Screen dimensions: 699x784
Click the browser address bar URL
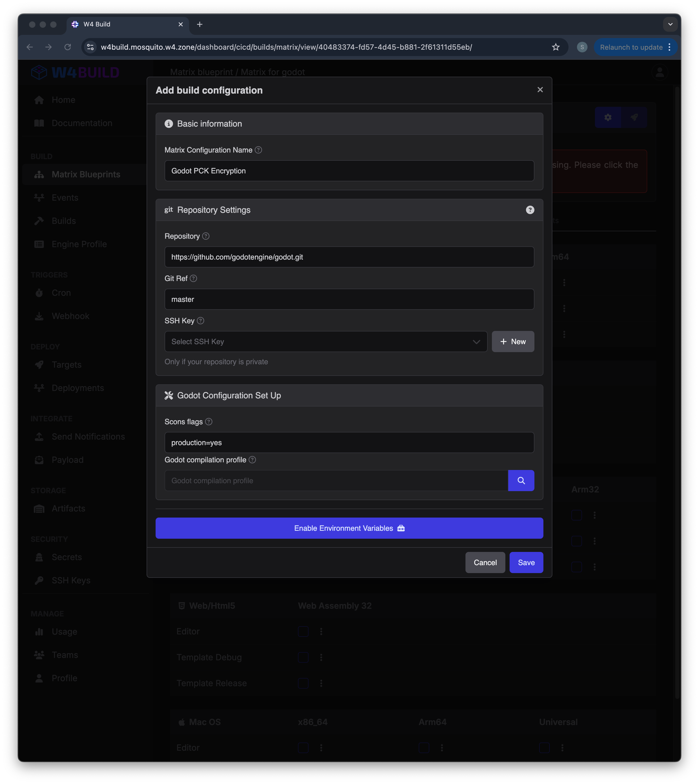(x=286, y=47)
